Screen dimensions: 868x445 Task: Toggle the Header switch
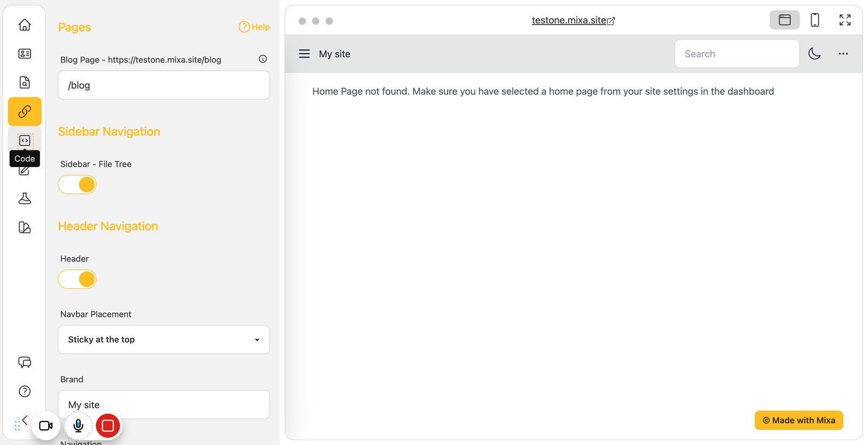tap(77, 279)
